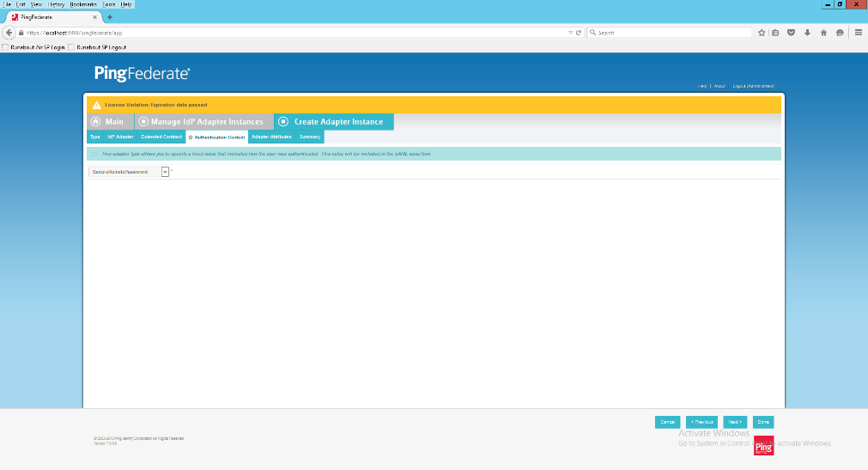
Task: Switch to the IdP Adapter step tab
Action: click(x=121, y=137)
